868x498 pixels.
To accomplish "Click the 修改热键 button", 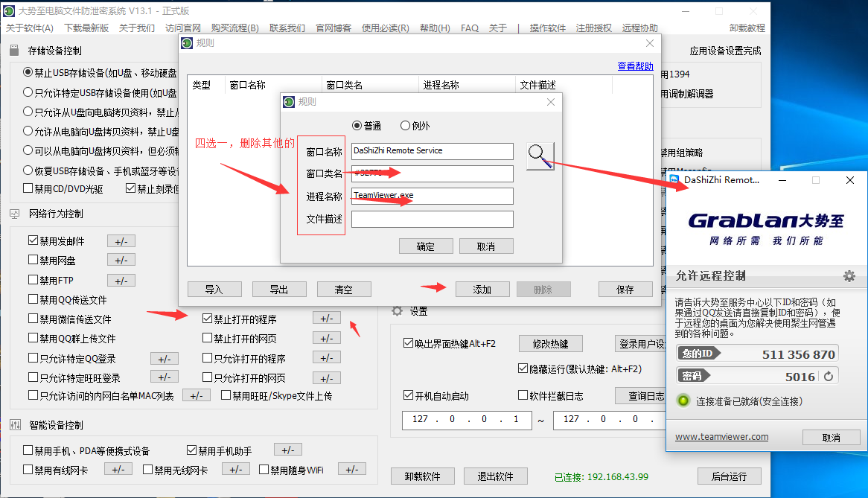I will pos(551,344).
